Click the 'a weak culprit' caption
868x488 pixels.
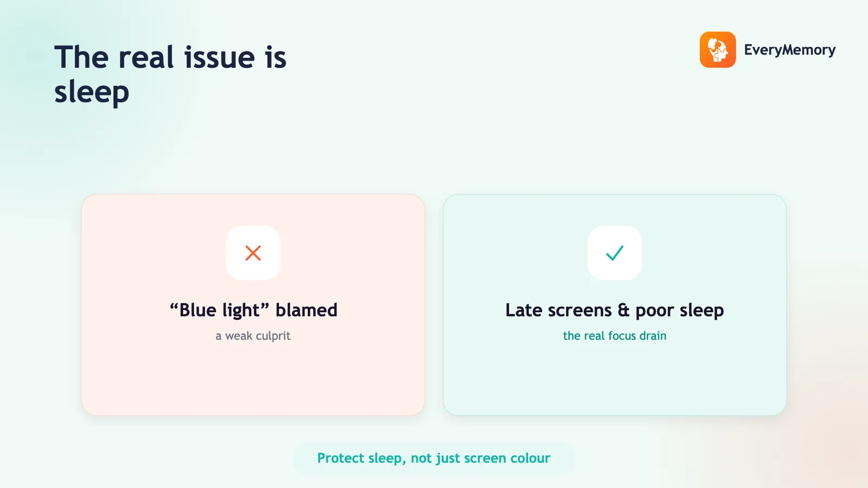[x=253, y=336]
